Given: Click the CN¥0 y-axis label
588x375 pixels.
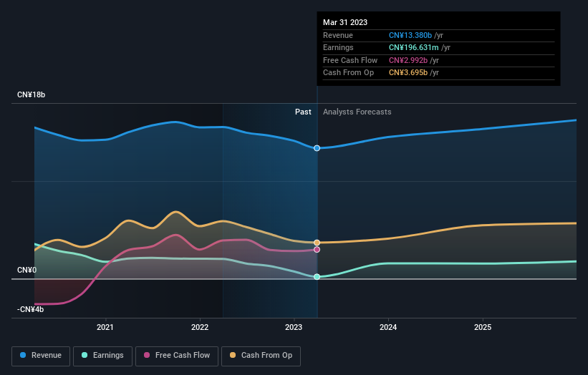Looking at the screenshot, I should 27,270.
